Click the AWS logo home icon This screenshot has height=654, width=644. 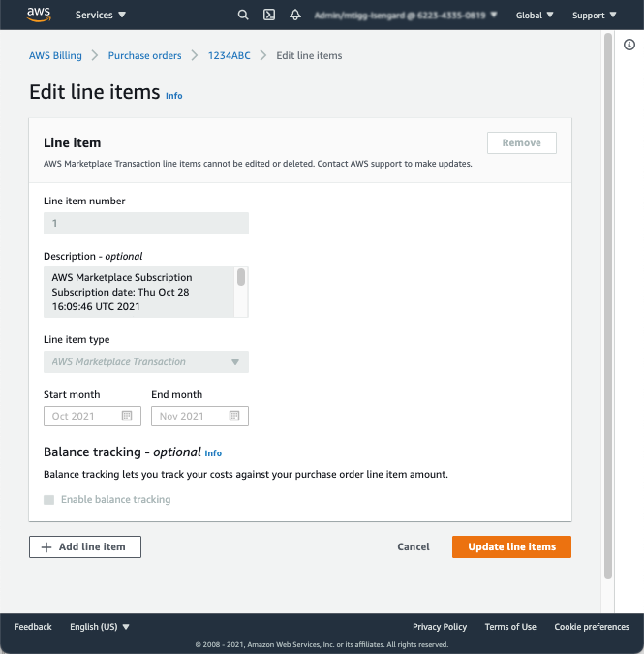pos(39,15)
